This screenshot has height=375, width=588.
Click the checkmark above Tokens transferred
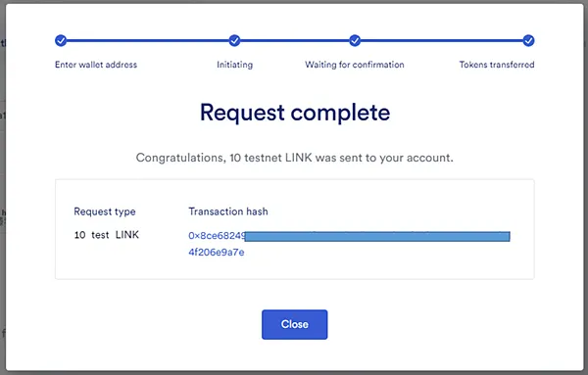528,40
